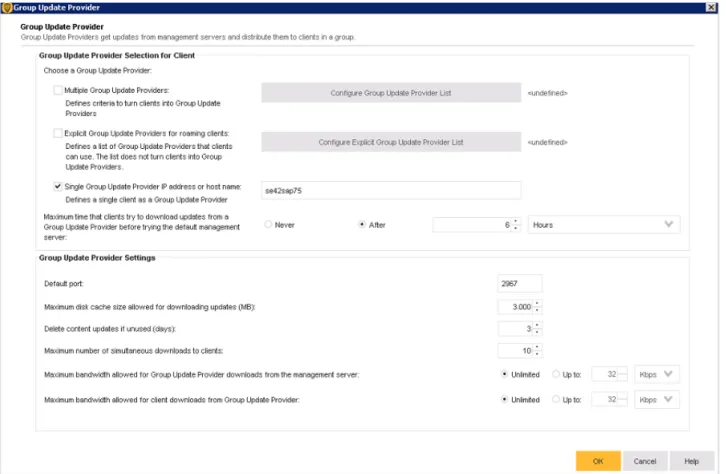Click the Cancel button
The height and width of the screenshot is (474, 726).
coord(645,461)
